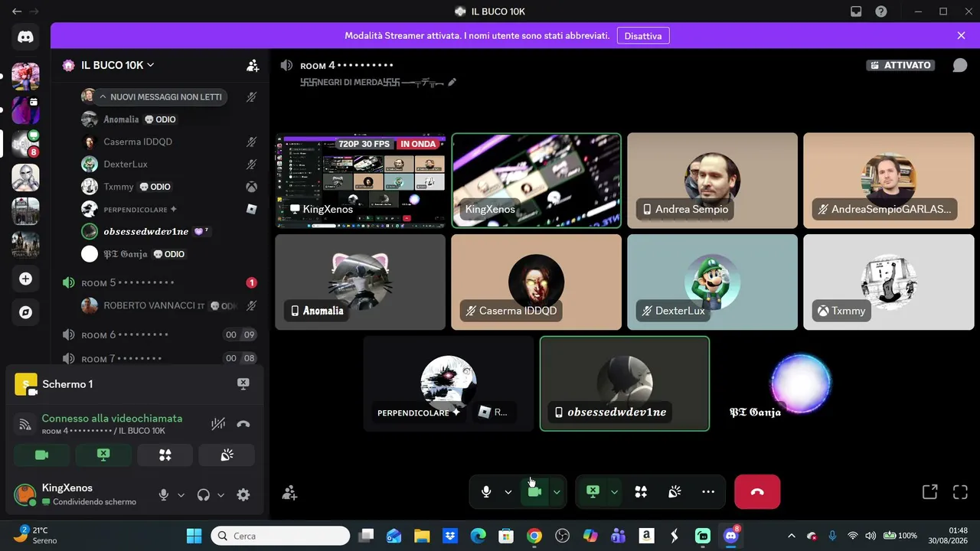Turn off camera in the call control bar

534,492
